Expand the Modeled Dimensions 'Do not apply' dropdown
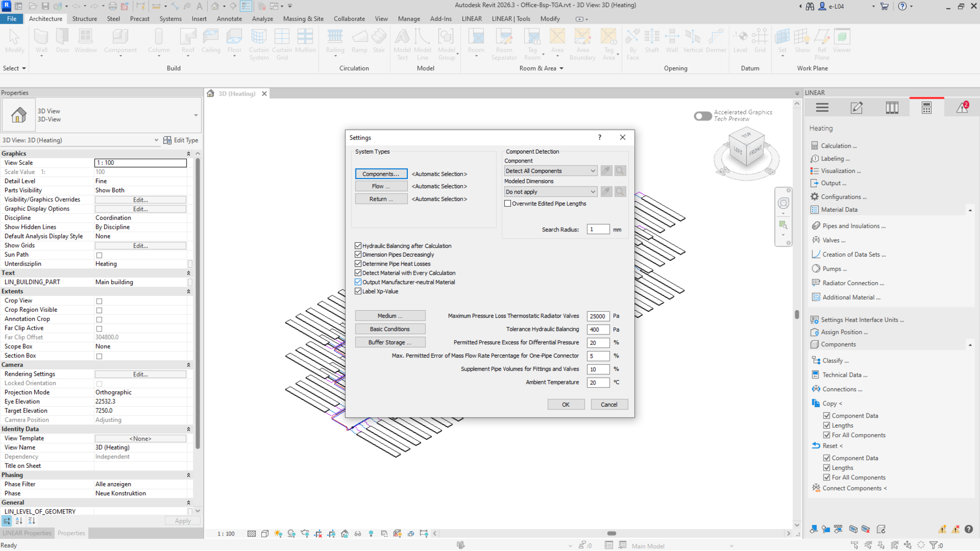Image resolution: width=980 pixels, height=551 pixels. click(x=550, y=192)
